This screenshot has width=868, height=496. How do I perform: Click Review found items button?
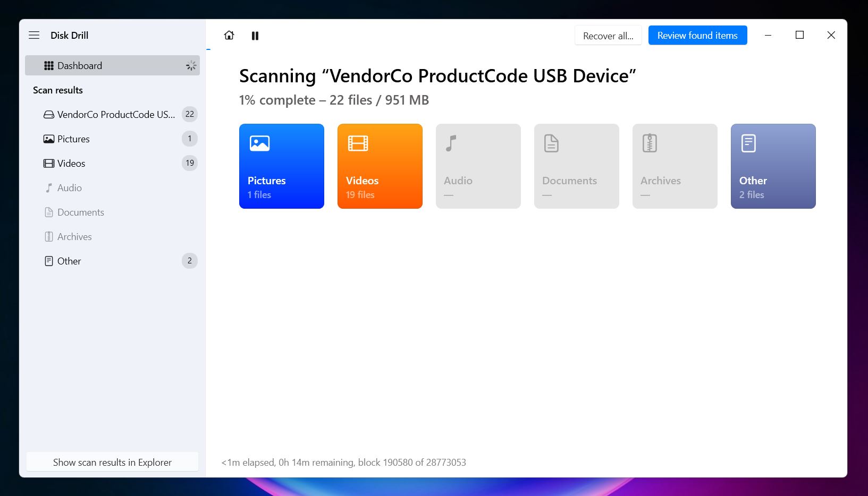coord(697,36)
